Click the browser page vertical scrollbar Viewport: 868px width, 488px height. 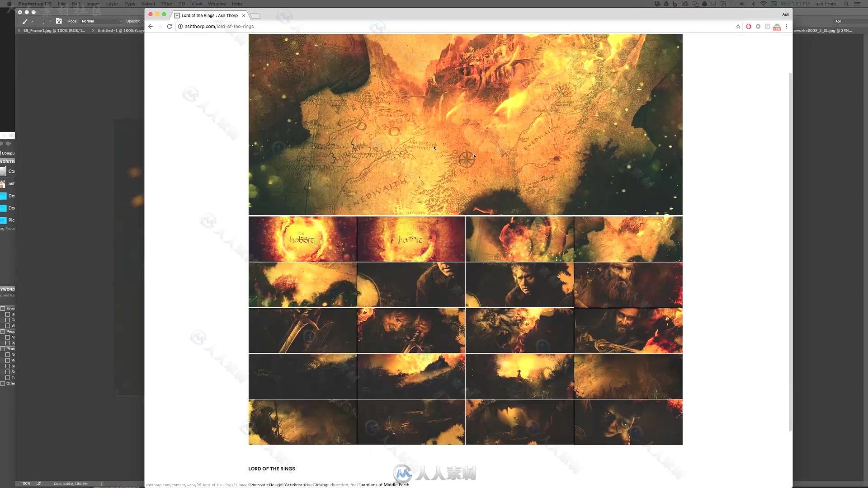pyautogui.click(x=790, y=252)
